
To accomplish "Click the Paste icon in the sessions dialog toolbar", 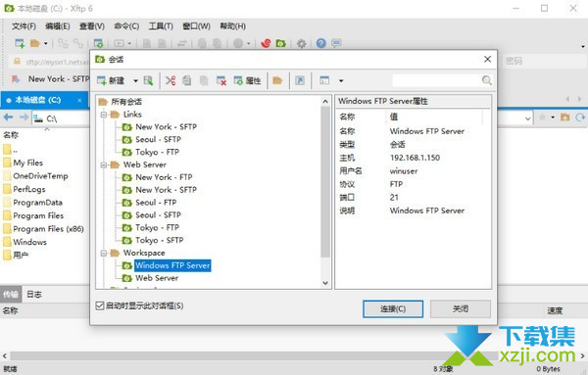I will click(204, 80).
